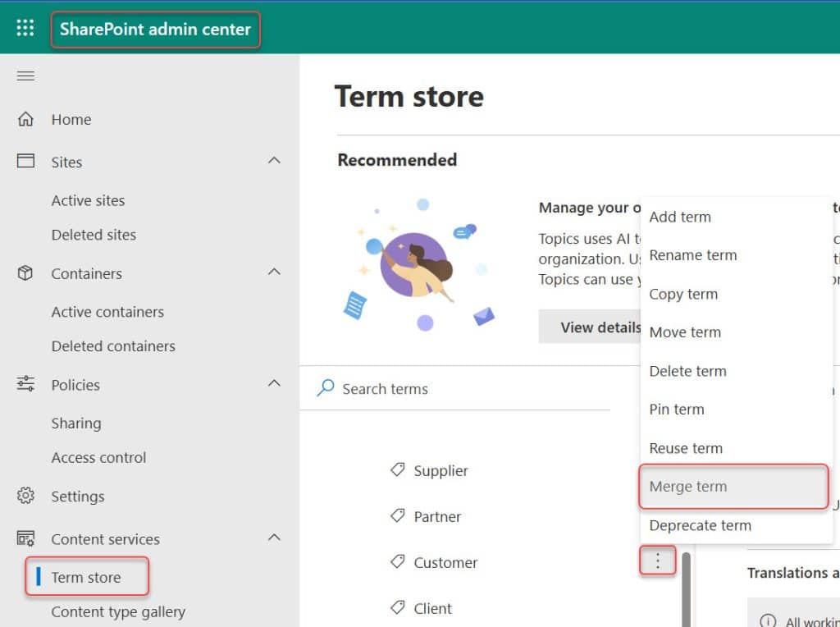Screen dimensions: 840x627
Task: Collapse the Policies section chevron
Action: coord(274,382)
